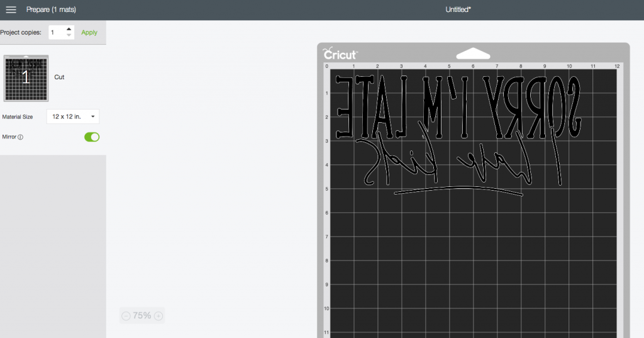This screenshot has height=338, width=644.
Task: Select the mat 1 thumbnail
Action: (x=26, y=78)
